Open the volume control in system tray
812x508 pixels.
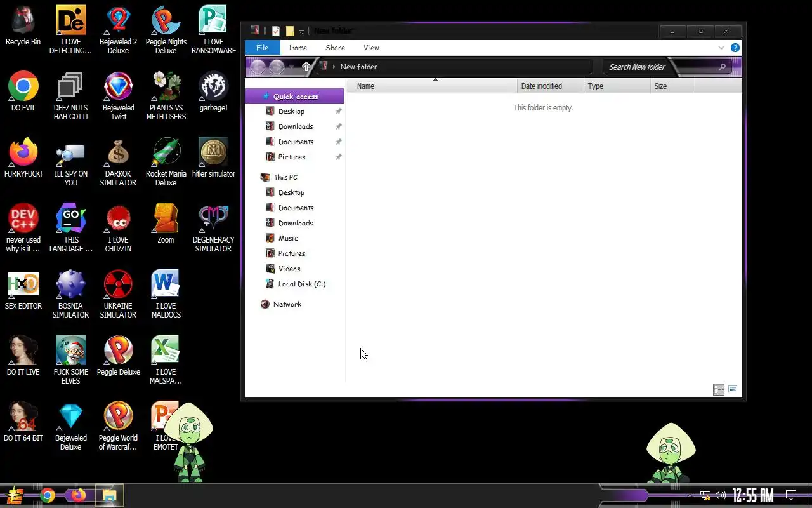tap(720, 495)
